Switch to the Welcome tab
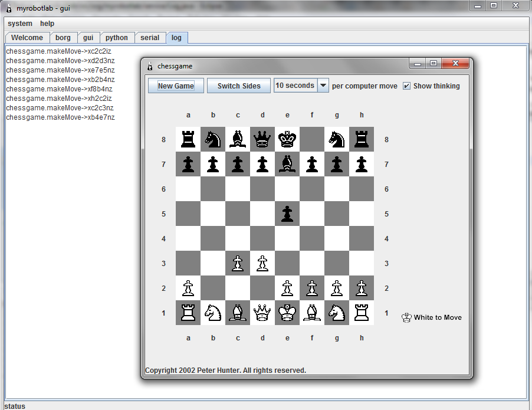 27,38
